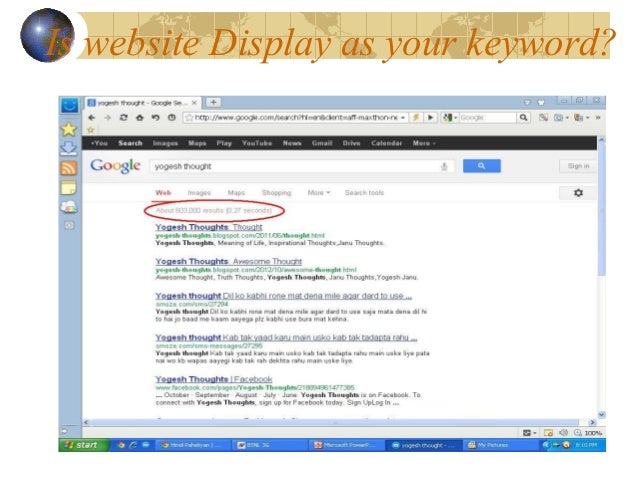
Task: Click the voice search microphone icon
Action: coord(444,166)
